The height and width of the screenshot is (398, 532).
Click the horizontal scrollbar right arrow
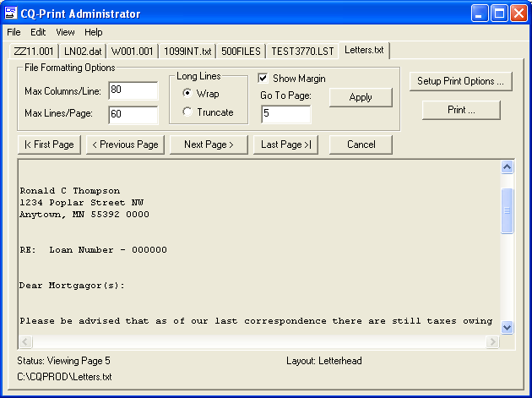click(492, 341)
